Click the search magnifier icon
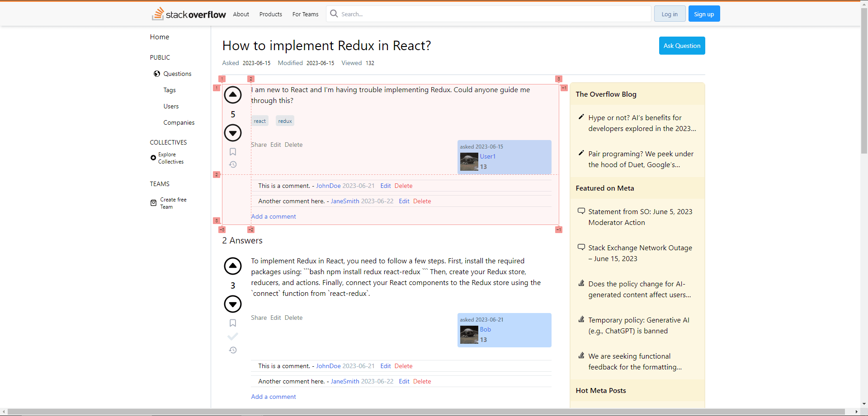The image size is (868, 416). pyautogui.click(x=334, y=14)
